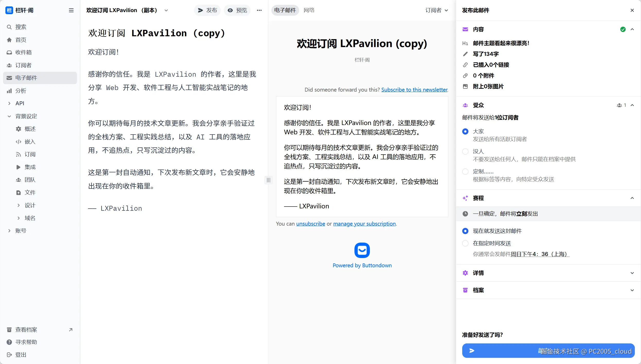Select the 大家 audience option
Viewport: 641px width, 364px height.
(465, 131)
